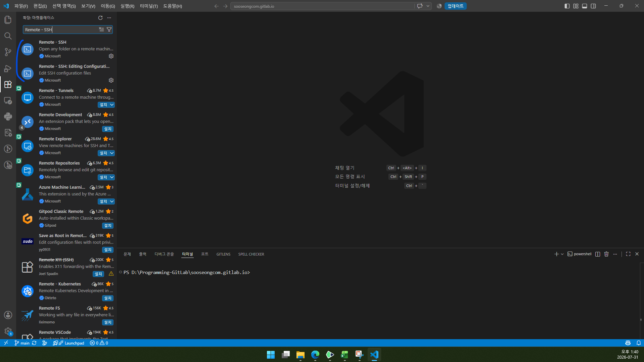This screenshot has width=644, height=362.
Task: Open the Search view in activity bar
Action: click(x=8, y=36)
